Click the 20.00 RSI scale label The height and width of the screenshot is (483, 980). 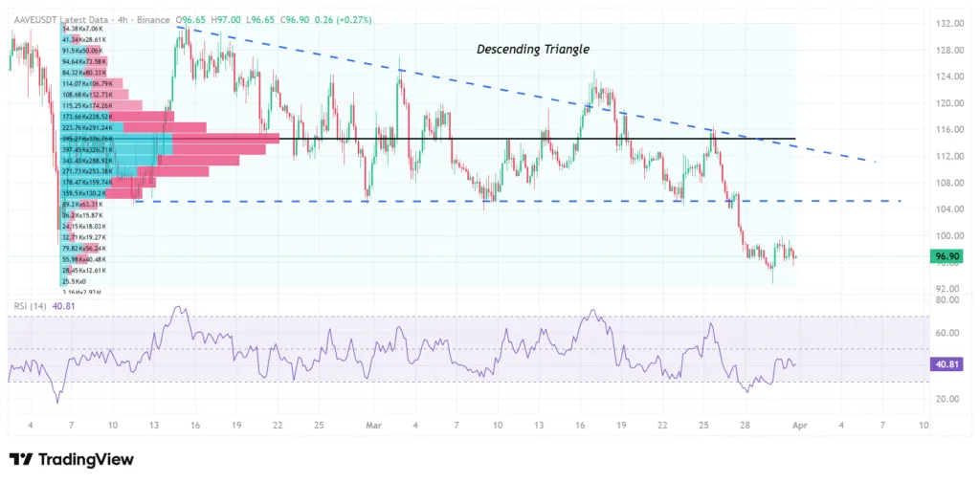click(x=946, y=399)
